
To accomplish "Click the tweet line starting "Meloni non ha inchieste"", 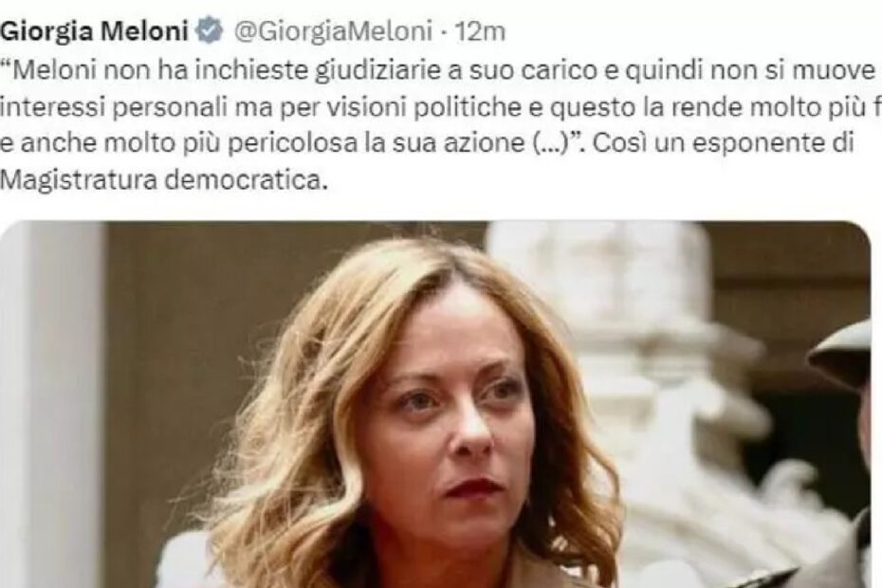I will pos(441,70).
